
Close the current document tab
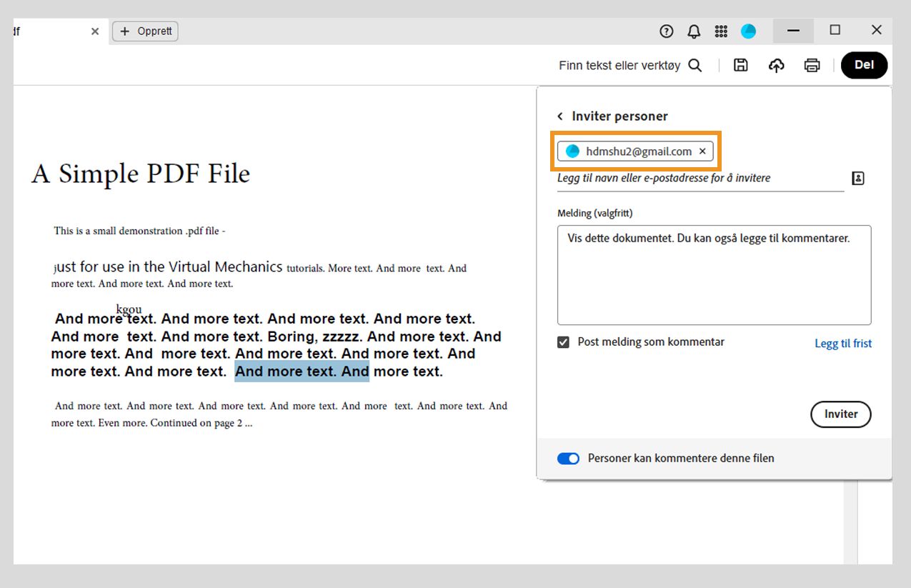[x=95, y=31]
